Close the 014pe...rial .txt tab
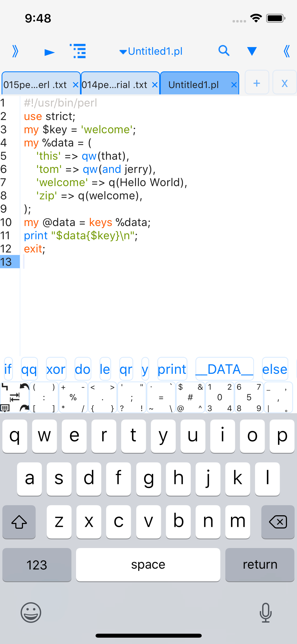Viewport: 297px width, 644px height. click(x=155, y=85)
